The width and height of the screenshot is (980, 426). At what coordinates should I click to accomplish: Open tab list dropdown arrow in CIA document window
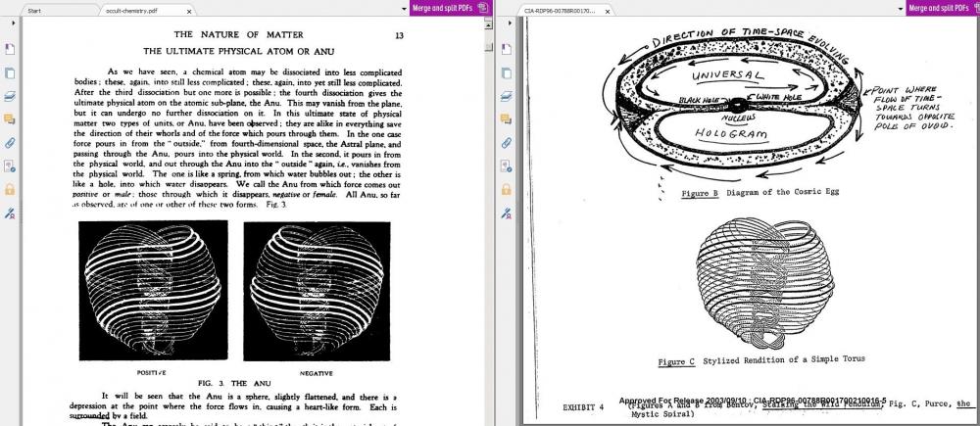tap(900, 8)
